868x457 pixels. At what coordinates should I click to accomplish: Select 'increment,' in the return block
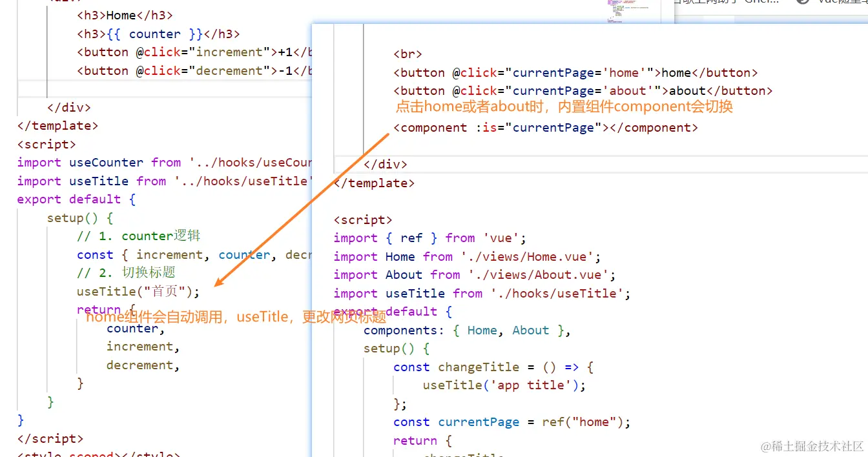pyautogui.click(x=143, y=347)
